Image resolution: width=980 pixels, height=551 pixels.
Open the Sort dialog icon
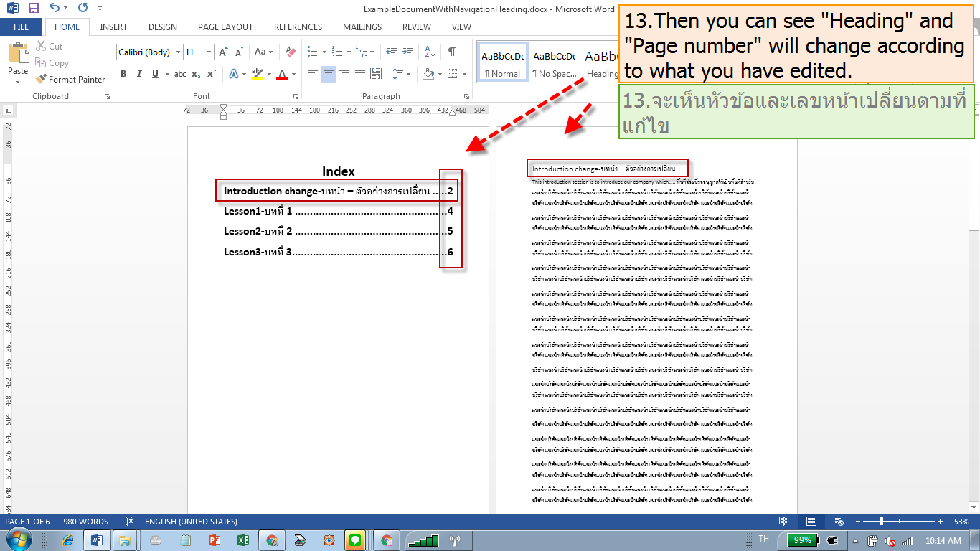pyautogui.click(x=430, y=51)
